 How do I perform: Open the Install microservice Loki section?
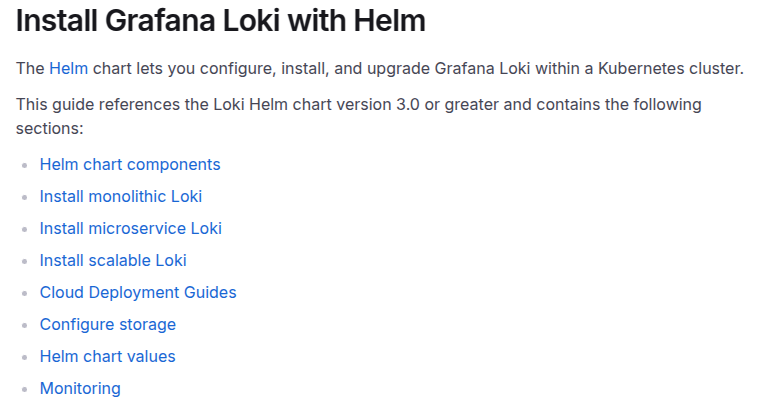(x=130, y=228)
